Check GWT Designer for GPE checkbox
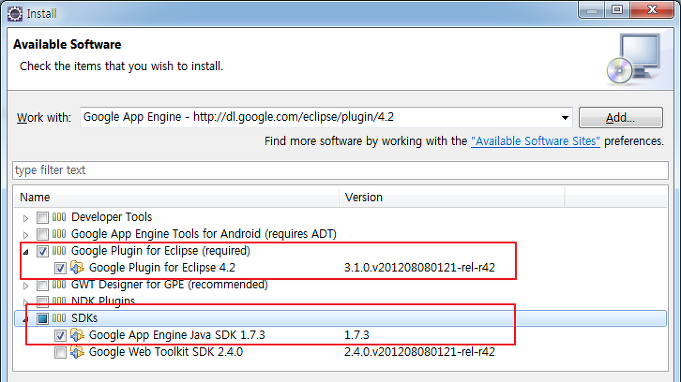681x382 pixels. [x=42, y=285]
